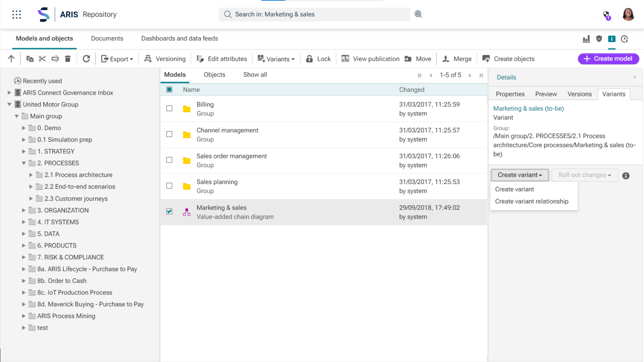
Task: Refresh the model list
Action: click(86, 59)
